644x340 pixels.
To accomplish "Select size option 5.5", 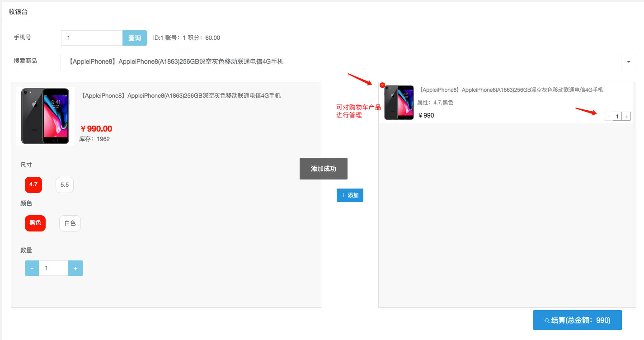I will (65, 184).
